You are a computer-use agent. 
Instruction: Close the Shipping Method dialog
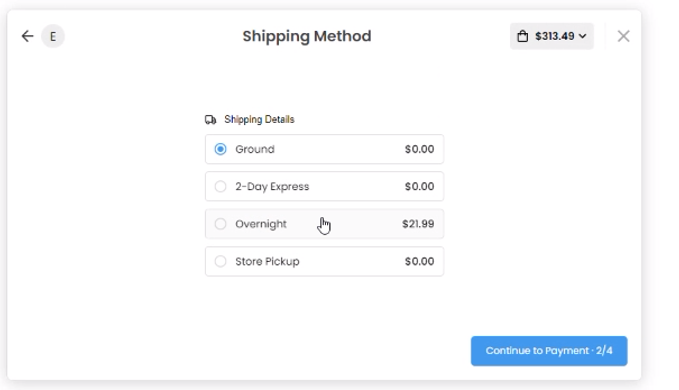coord(623,36)
